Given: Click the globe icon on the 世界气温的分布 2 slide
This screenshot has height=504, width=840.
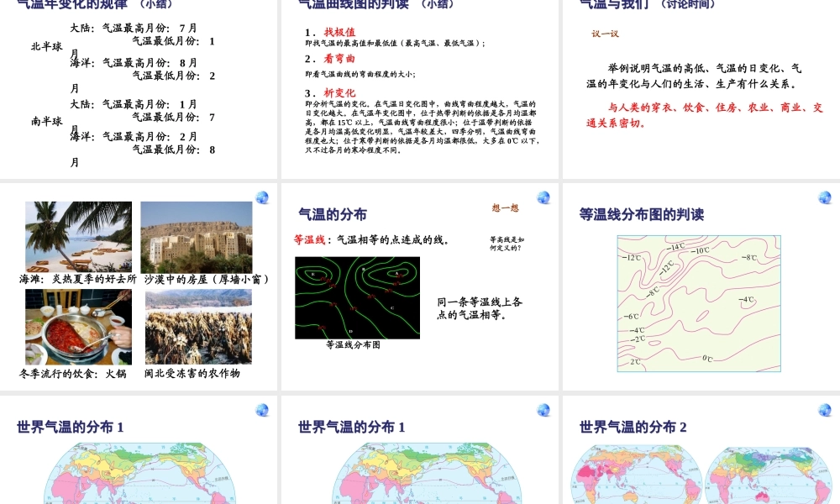Looking at the screenshot, I should [x=825, y=410].
